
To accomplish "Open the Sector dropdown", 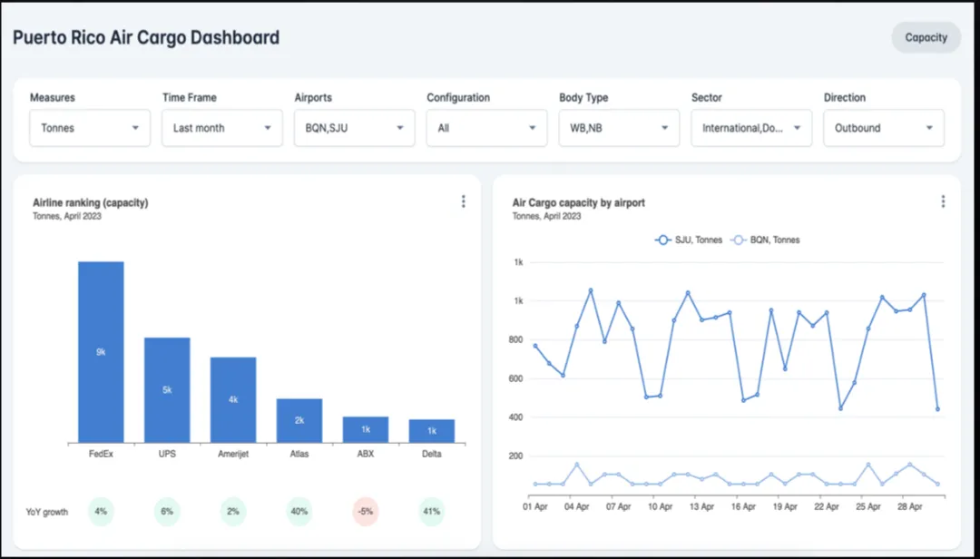I will (x=751, y=128).
